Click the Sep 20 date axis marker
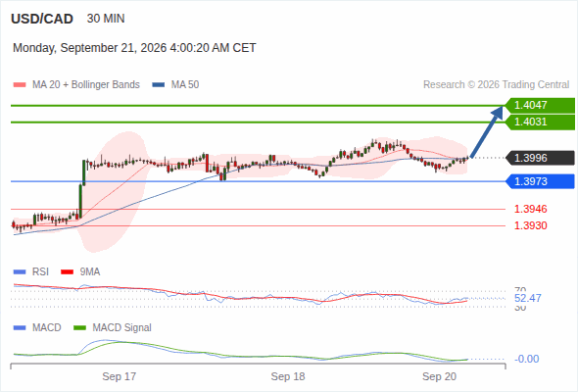This screenshot has height=392, width=578. 440,376
